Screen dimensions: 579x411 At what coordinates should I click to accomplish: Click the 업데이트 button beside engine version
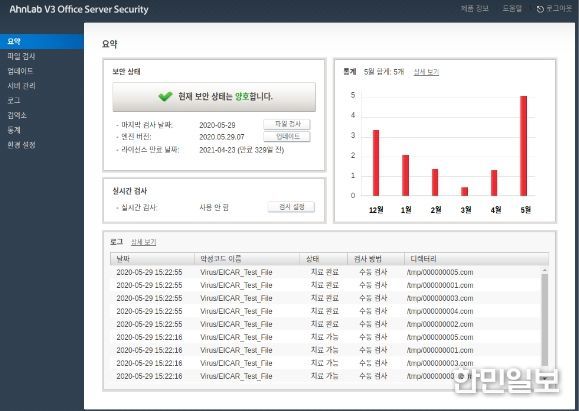pos(287,137)
